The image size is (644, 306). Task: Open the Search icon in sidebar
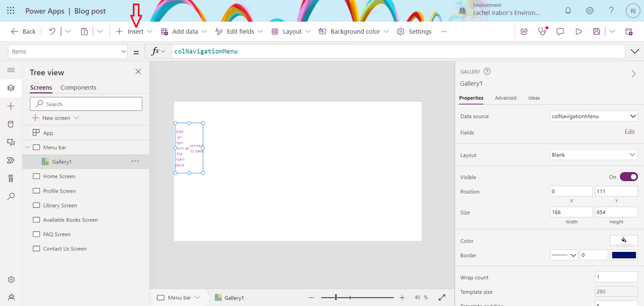[x=11, y=196]
